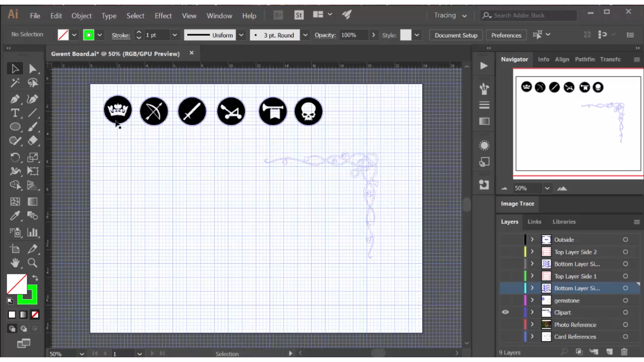Screen dimensions: 644x362
Task: Click the Delete Selection trash icon
Action: tap(624, 352)
